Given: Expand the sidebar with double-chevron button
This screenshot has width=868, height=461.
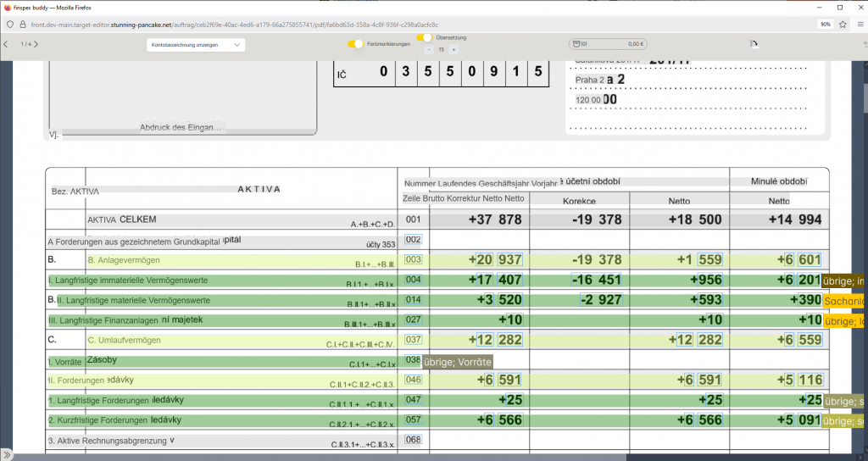Looking at the screenshot, I should [x=8, y=454].
